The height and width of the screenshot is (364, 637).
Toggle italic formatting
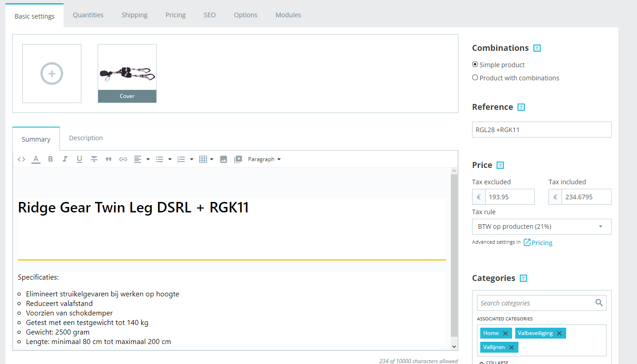pyautogui.click(x=65, y=159)
